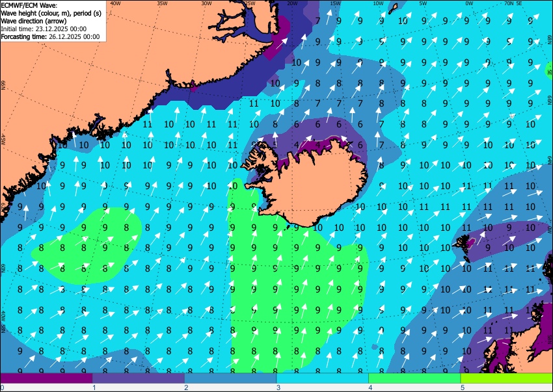Click the steel blue 2–3 m colour bar segment
This screenshot has width=553, height=392.
click(230, 378)
